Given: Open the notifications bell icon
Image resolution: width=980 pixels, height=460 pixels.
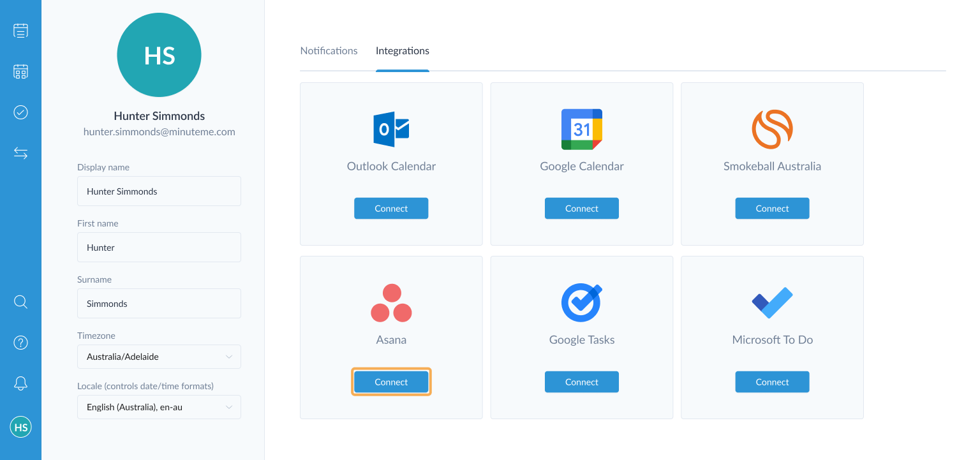Looking at the screenshot, I should click(x=20, y=383).
